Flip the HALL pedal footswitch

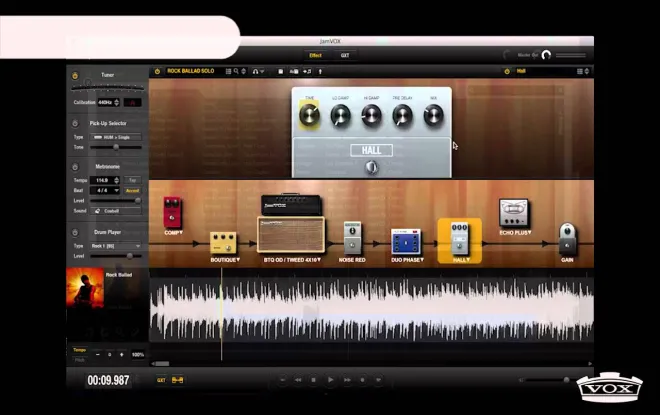pyautogui.click(x=371, y=168)
